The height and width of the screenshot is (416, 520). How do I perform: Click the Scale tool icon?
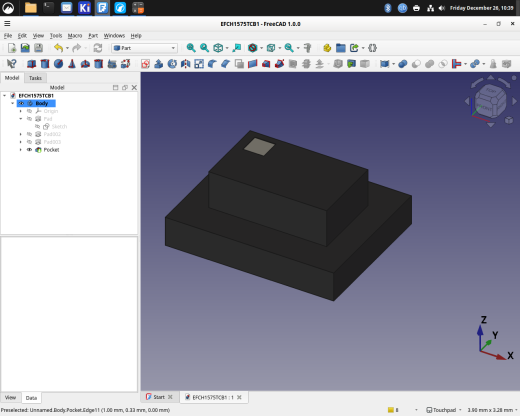tap(199, 64)
